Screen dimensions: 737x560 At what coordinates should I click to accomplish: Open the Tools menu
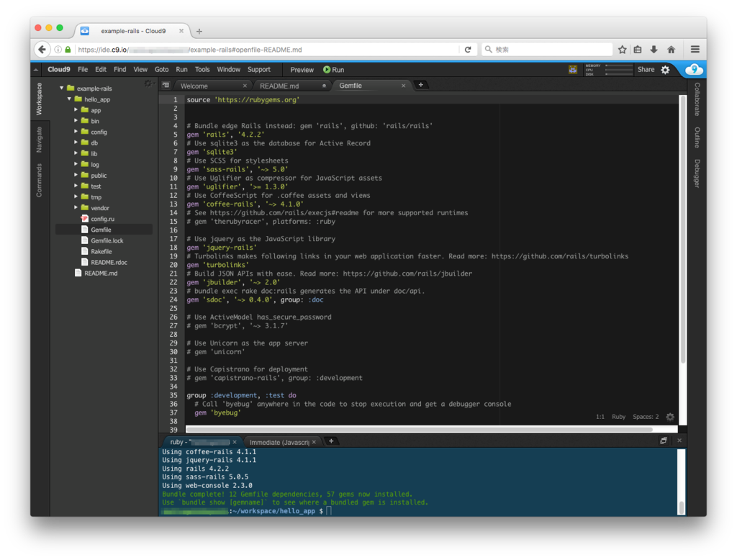pyautogui.click(x=202, y=70)
